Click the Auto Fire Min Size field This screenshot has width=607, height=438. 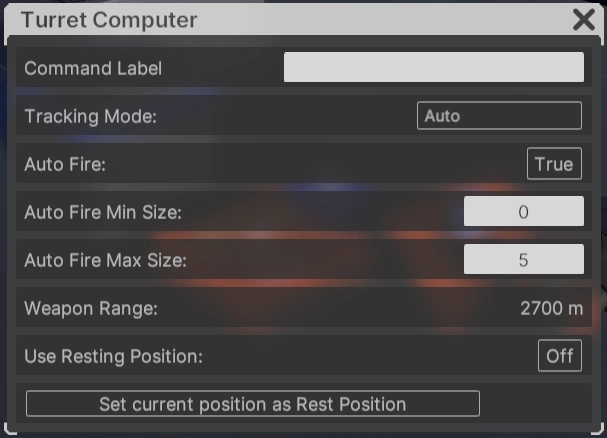[523, 212]
